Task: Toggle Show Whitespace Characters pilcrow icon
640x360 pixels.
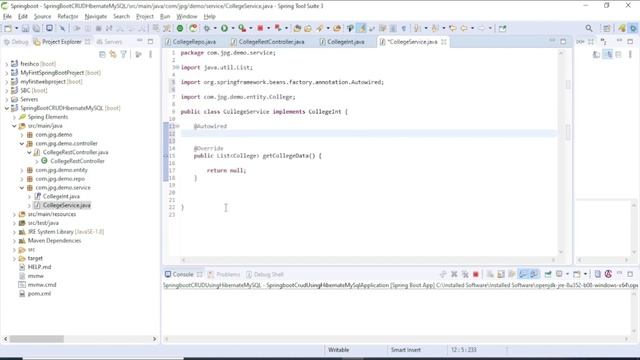Action: click(404, 28)
